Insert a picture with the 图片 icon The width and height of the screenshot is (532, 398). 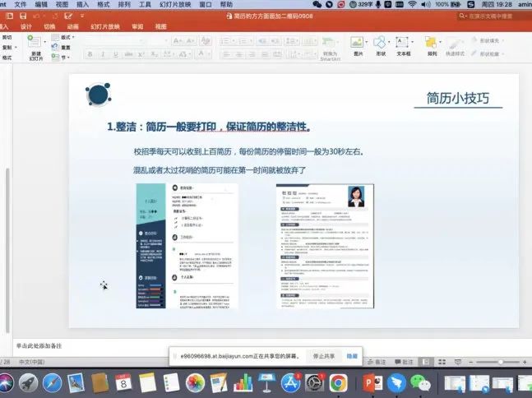[358, 44]
